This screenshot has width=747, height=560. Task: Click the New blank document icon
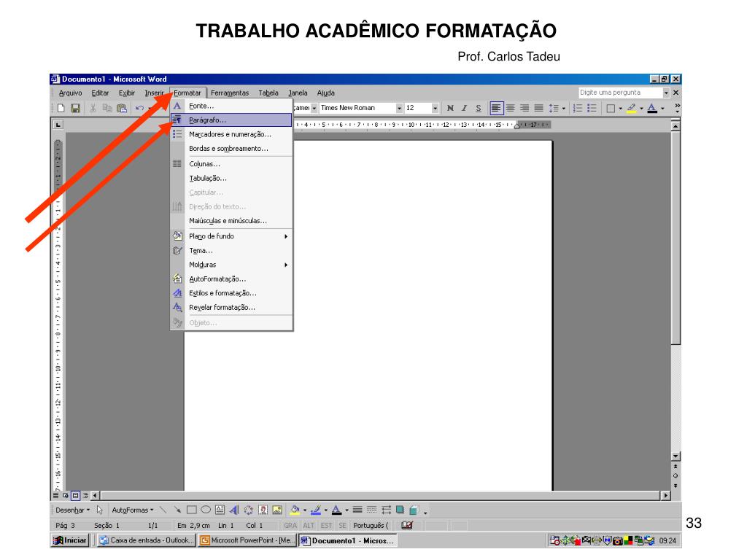point(61,108)
